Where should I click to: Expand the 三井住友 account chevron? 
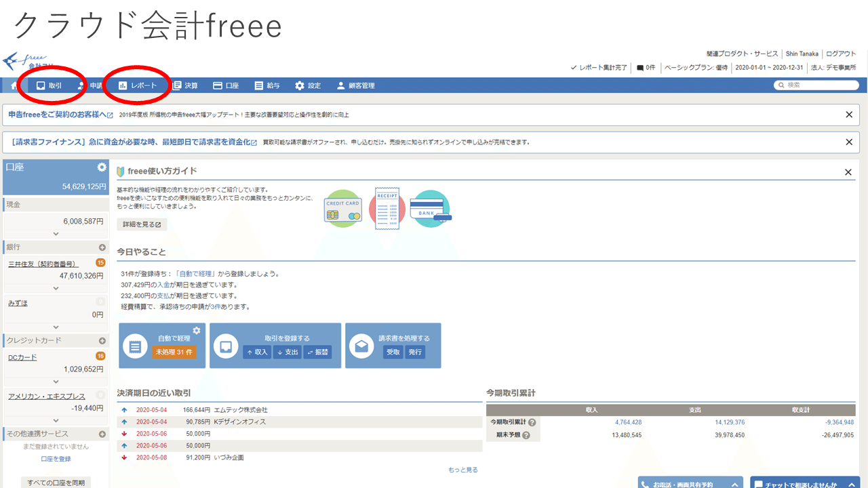point(56,287)
